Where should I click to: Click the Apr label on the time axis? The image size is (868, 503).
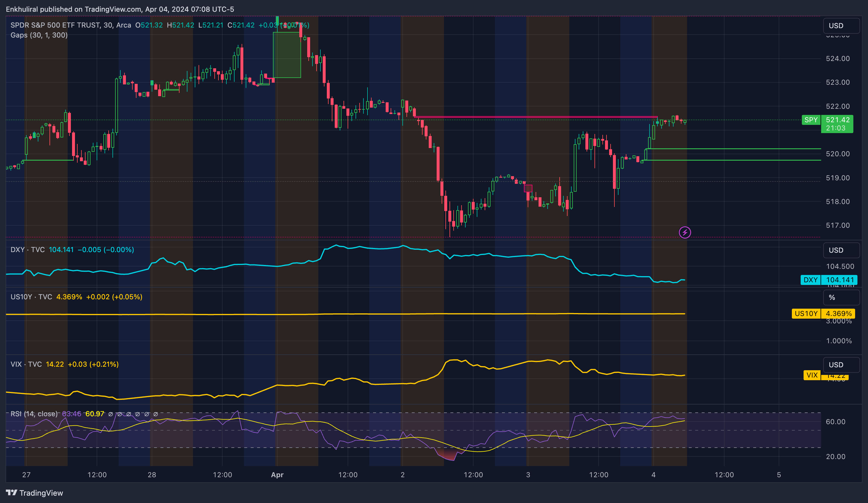click(277, 475)
